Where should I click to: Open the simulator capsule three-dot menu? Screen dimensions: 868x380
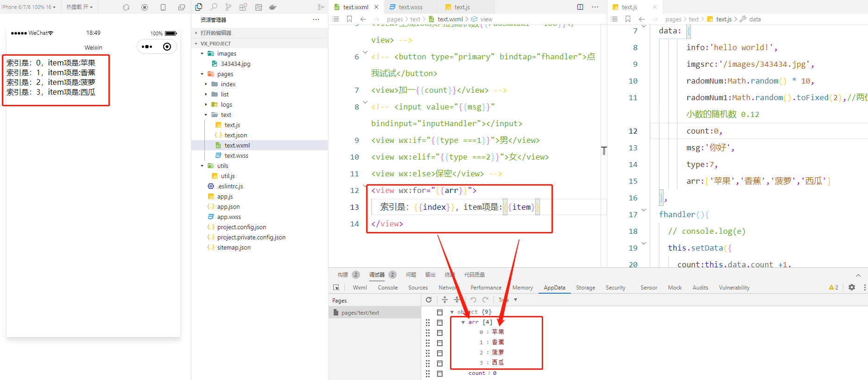click(147, 46)
